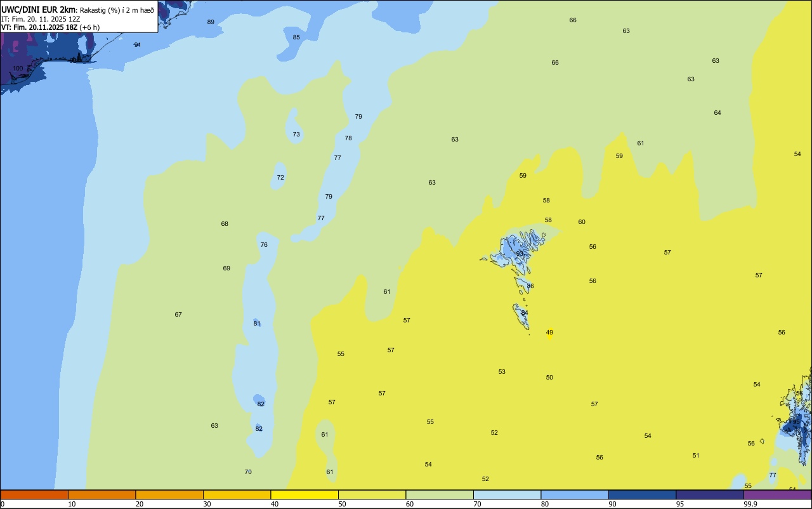Click the legend tick label 40

(x=275, y=504)
